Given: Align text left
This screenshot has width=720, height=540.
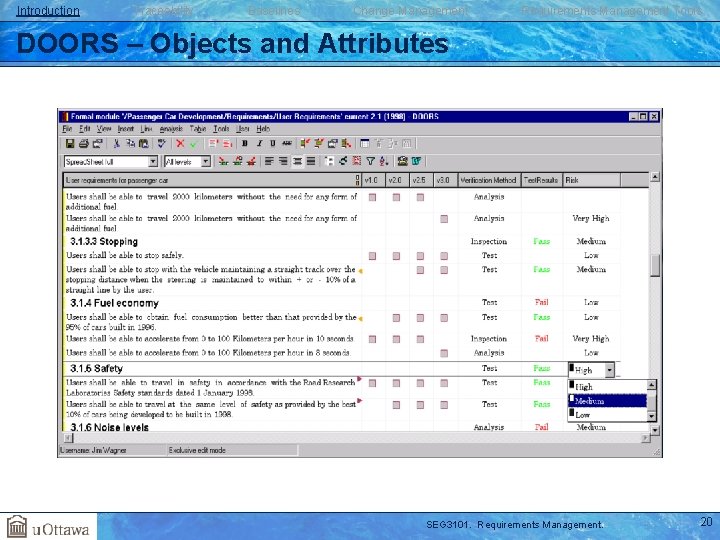Looking at the screenshot, I should (269, 161).
